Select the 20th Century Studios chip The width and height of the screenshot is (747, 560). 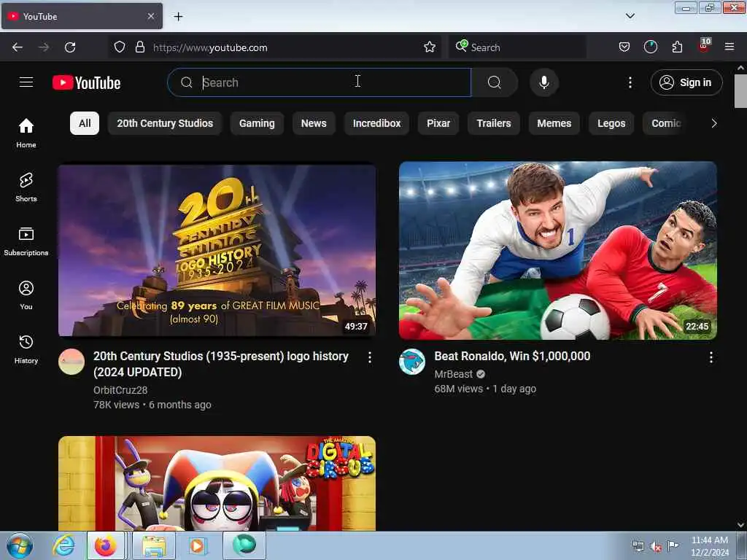pyautogui.click(x=165, y=123)
